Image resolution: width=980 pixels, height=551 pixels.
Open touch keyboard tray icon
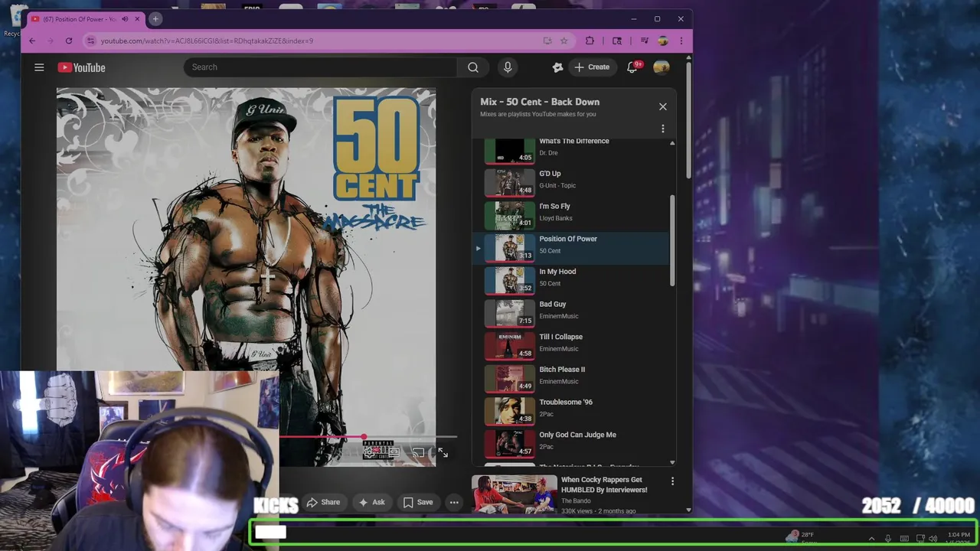click(x=904, y=539)
